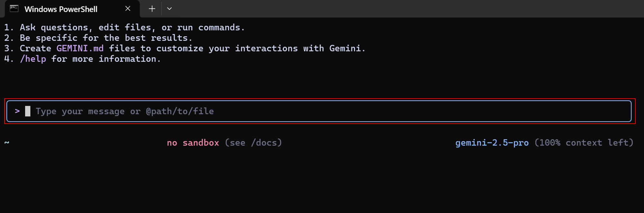
Task: Open a new tab with the plus icon
Action: click(x=152, y=9)
